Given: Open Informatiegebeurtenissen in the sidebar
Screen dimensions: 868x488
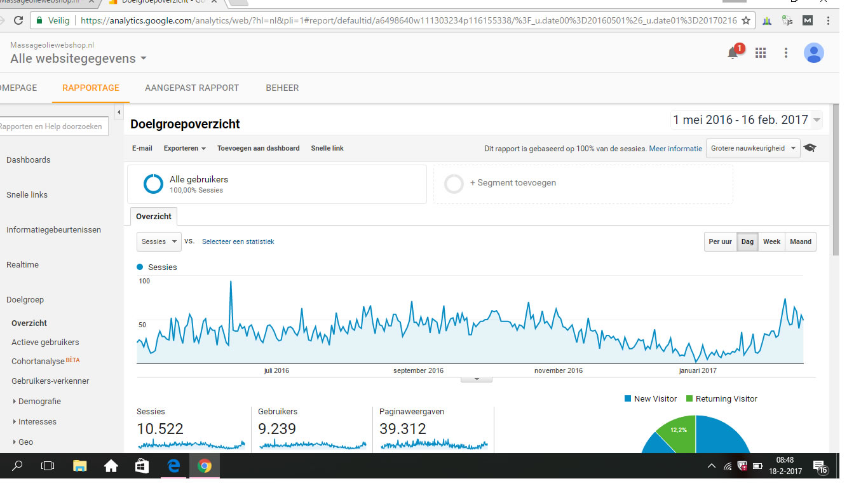Looking at the screenshot, I should point(53,230).
